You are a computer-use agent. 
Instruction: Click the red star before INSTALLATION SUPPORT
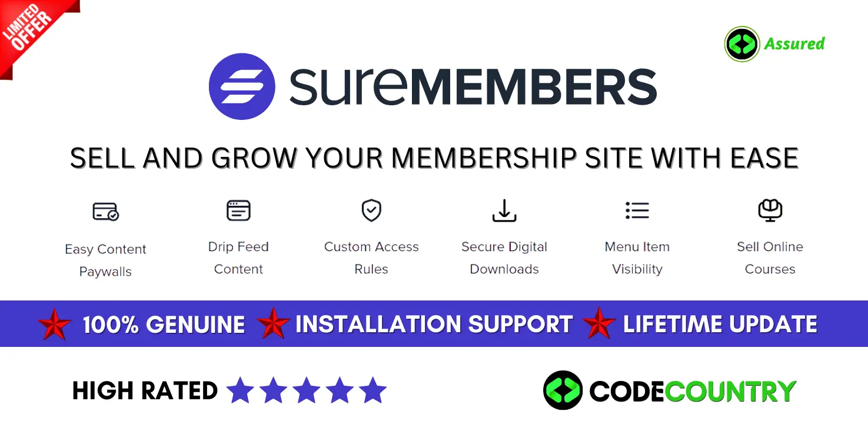pyautogui.click(x=273, y=323)
